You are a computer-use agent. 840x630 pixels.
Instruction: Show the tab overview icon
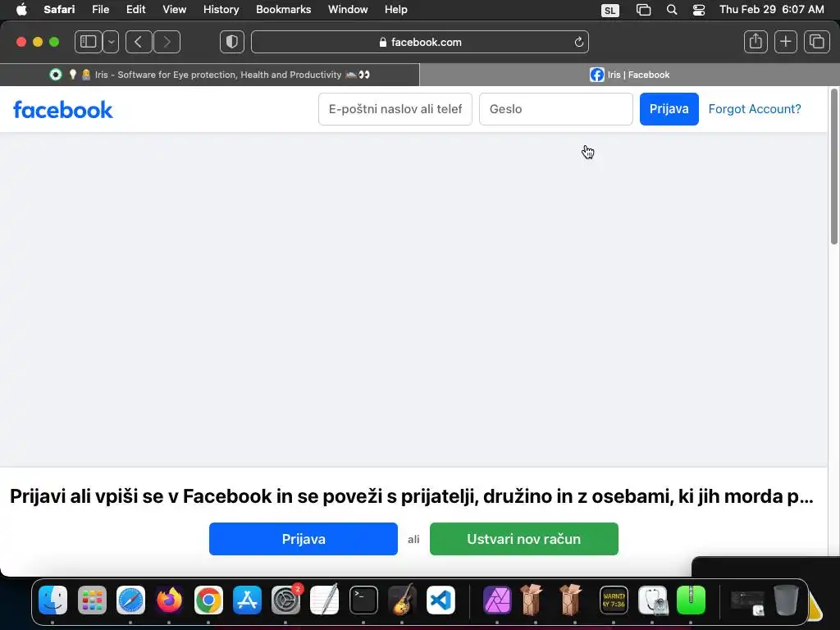point(816,42)
